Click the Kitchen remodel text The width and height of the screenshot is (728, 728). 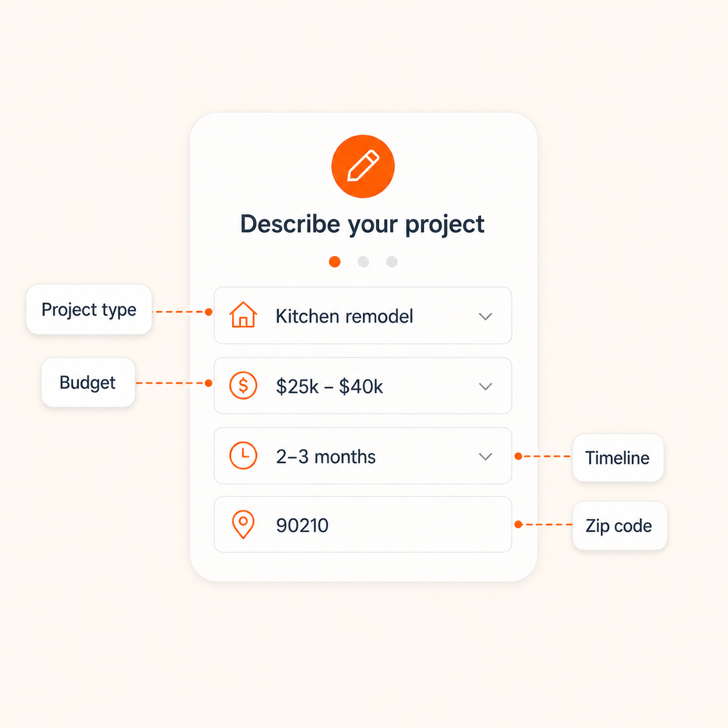pyautogui.click(x=344, y=316)
